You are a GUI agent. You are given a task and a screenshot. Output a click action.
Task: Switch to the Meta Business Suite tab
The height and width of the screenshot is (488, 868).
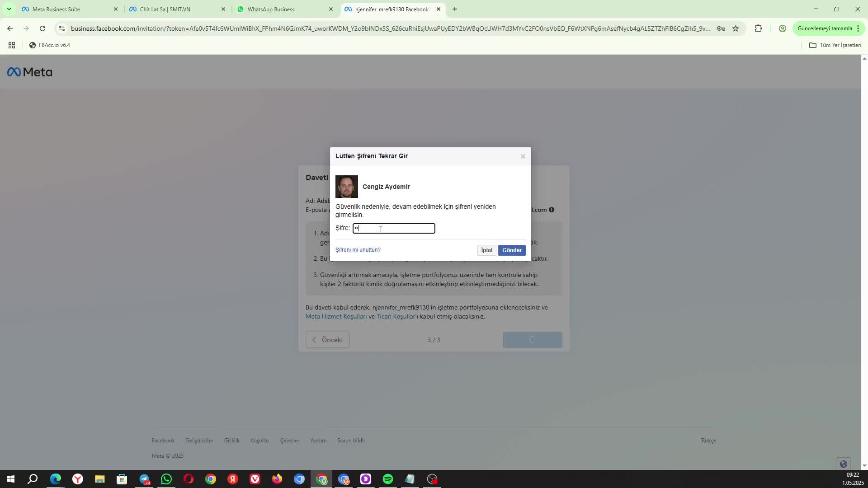(x=57, y=9)
